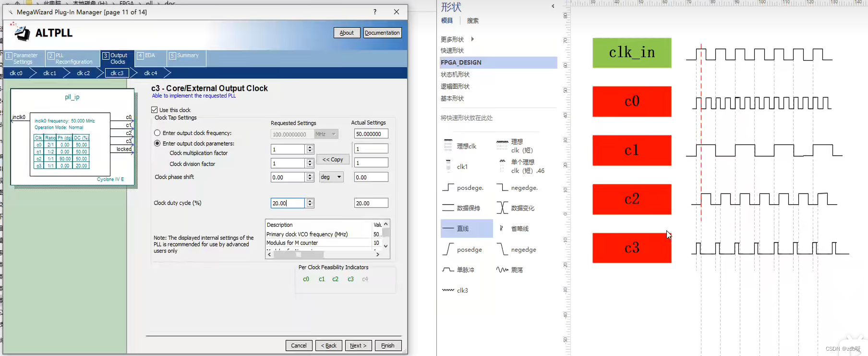Toggle the 'Use this clock' checkbox

point(155,110)
